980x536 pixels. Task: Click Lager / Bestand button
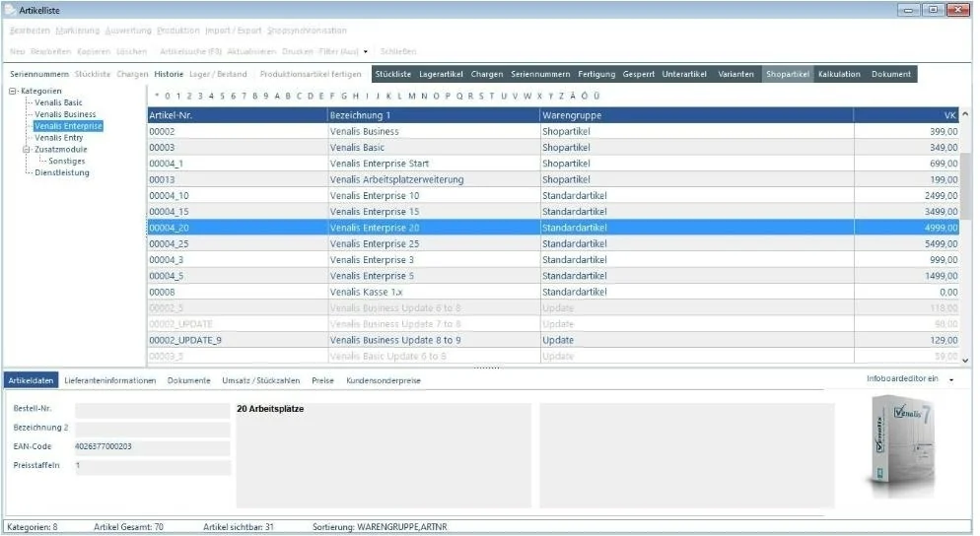click(x=218, y=74)
